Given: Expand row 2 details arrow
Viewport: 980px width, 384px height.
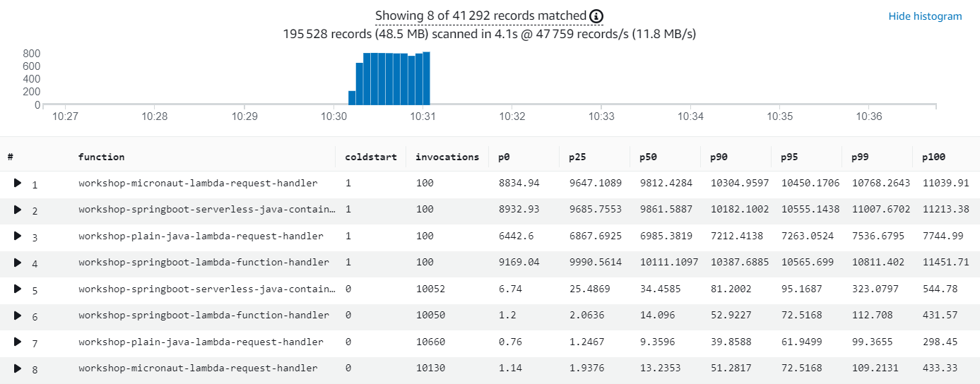Looking at the screenshot, I should (18, 210).
